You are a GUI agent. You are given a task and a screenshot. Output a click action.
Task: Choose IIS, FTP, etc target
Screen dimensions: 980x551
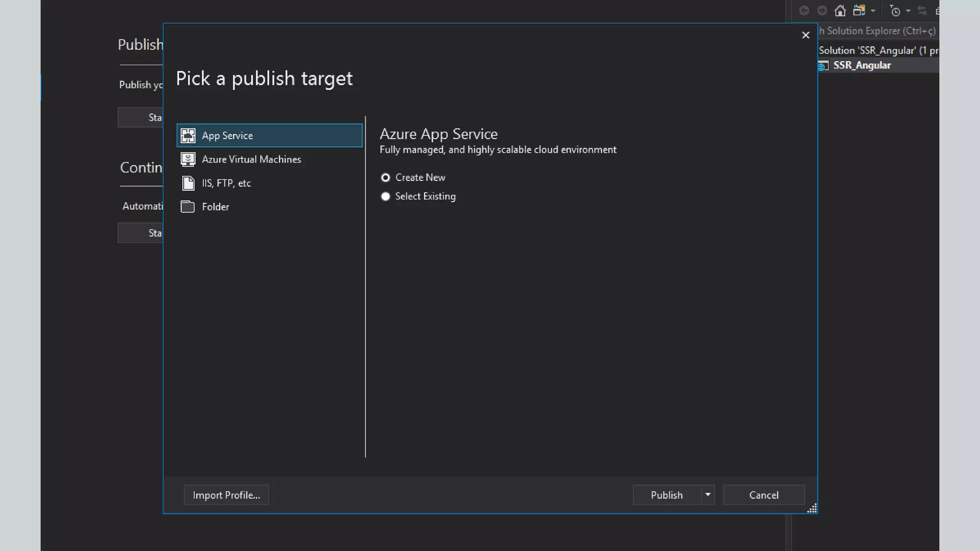(x=269, y=183)
